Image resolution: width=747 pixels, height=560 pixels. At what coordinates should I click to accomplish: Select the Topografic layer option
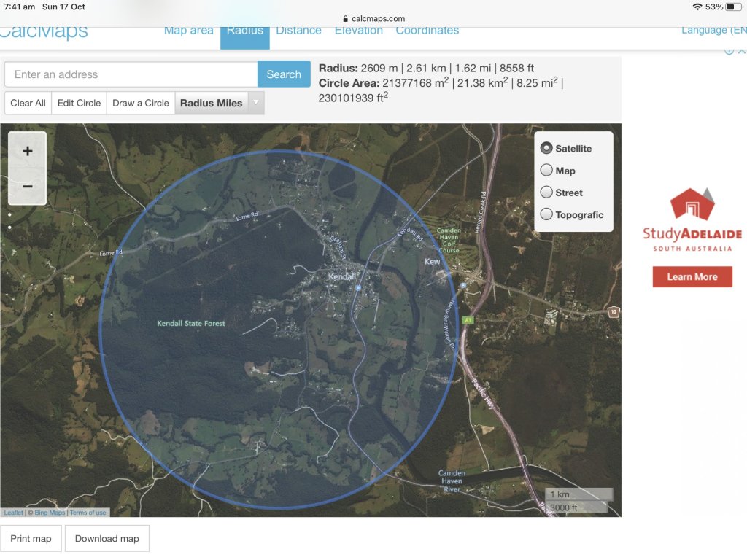pos(546,214)
